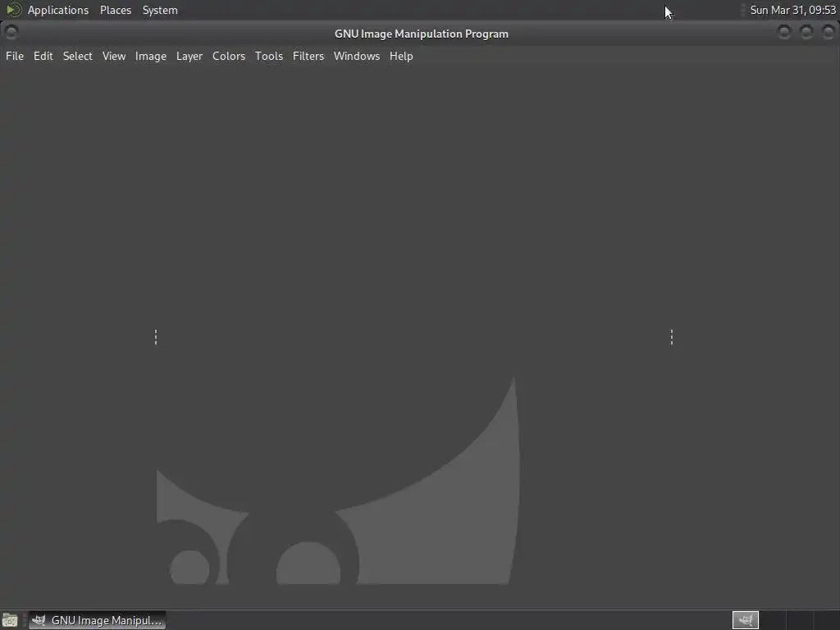Minimize the GIMP window
Screen dimensions: 840x630
784,32
